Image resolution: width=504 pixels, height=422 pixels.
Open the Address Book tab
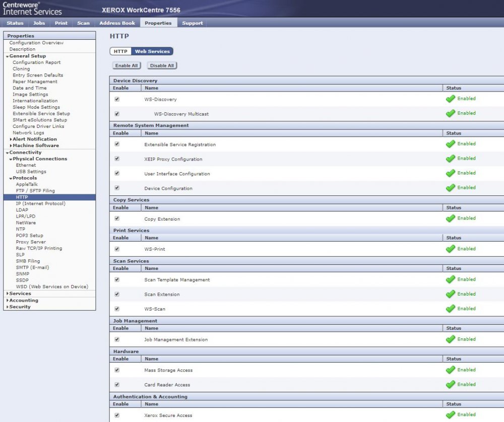[x=117, y=23]
